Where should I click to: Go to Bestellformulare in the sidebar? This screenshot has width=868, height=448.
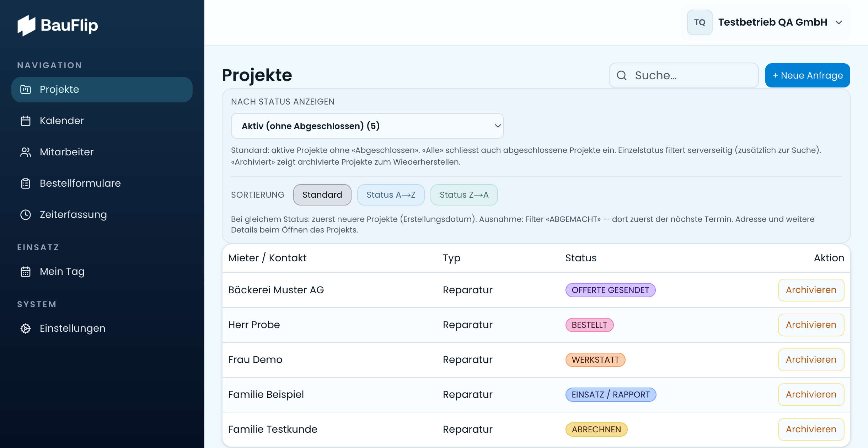click(102, 183)
